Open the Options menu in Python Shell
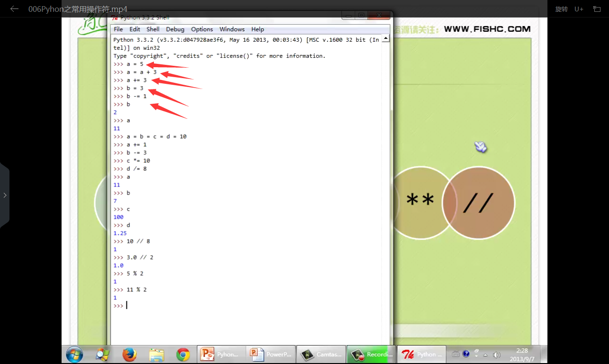Viewport: 609px width, 364px height. (x=202, y=29)
